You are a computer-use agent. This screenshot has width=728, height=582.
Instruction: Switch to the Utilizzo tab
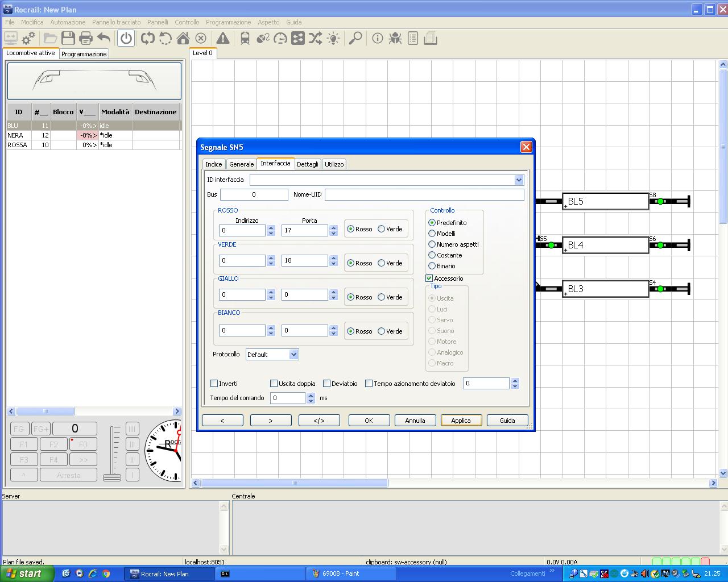click(334, 164)
